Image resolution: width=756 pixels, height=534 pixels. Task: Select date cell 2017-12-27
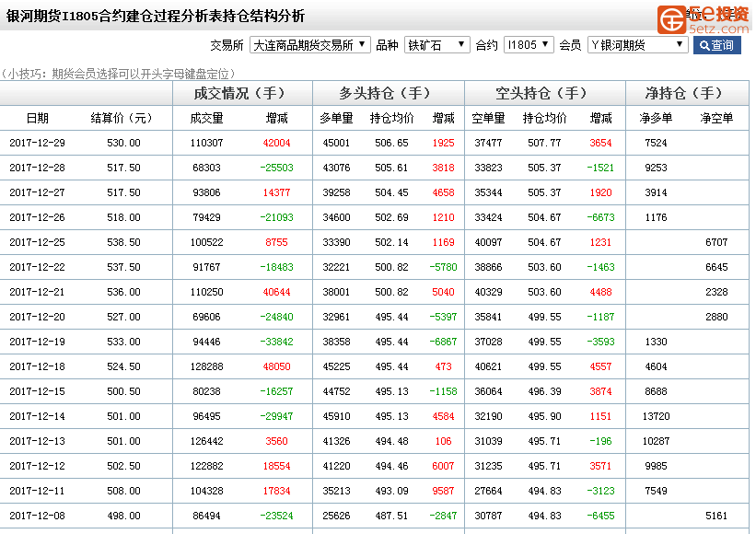point(37,192)
